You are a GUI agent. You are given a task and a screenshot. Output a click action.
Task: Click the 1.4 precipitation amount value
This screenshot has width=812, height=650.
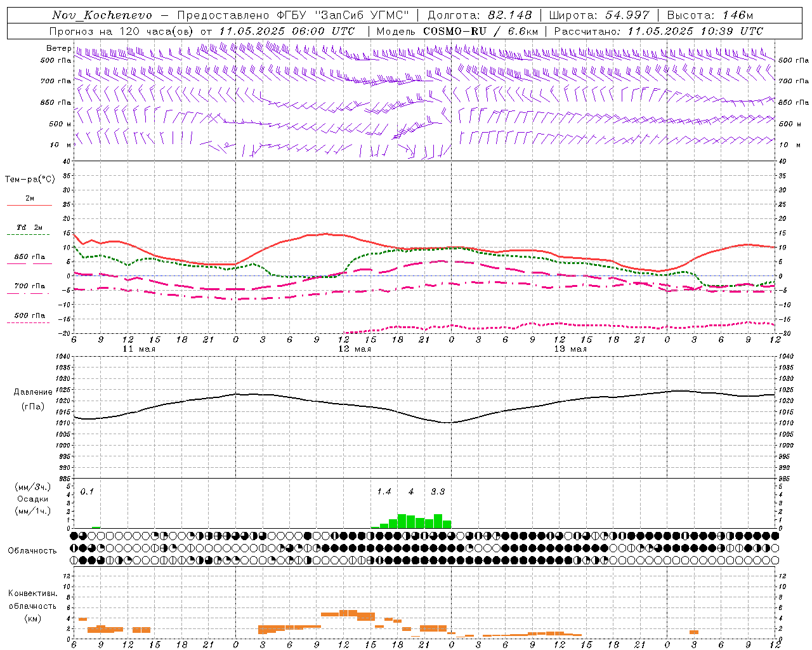click(384, 492)
